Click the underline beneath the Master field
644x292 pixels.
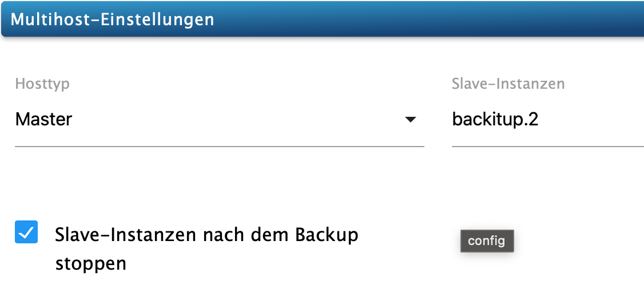pos(219,147)
